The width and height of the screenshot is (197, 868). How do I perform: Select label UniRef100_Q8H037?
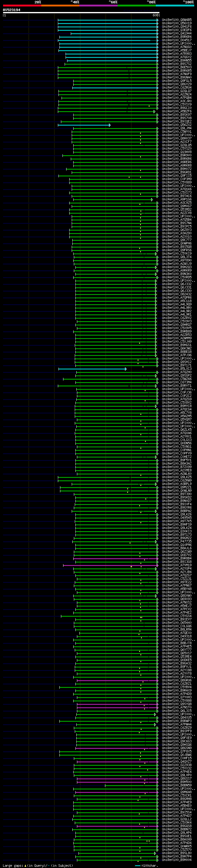click(x=177, y=138)
